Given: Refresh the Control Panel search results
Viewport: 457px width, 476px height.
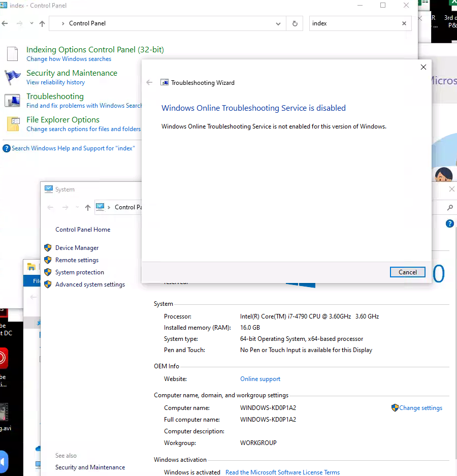Looking at the screenshot, I should point(295,23).
